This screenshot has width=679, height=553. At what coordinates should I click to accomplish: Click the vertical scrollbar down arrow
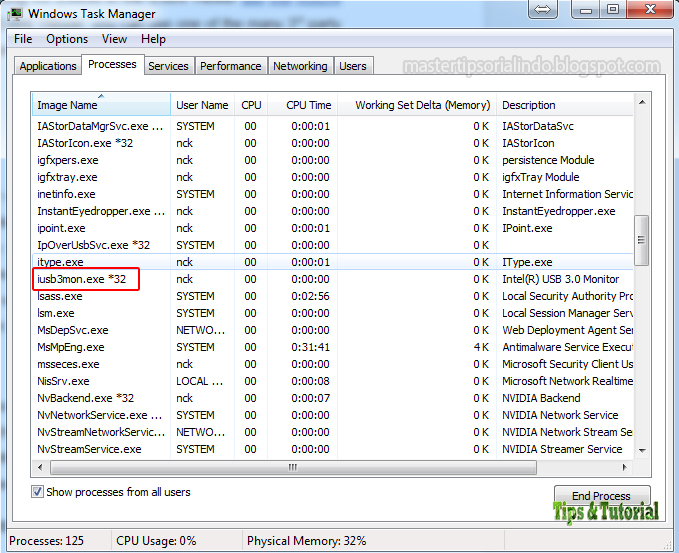coord(642,451)
